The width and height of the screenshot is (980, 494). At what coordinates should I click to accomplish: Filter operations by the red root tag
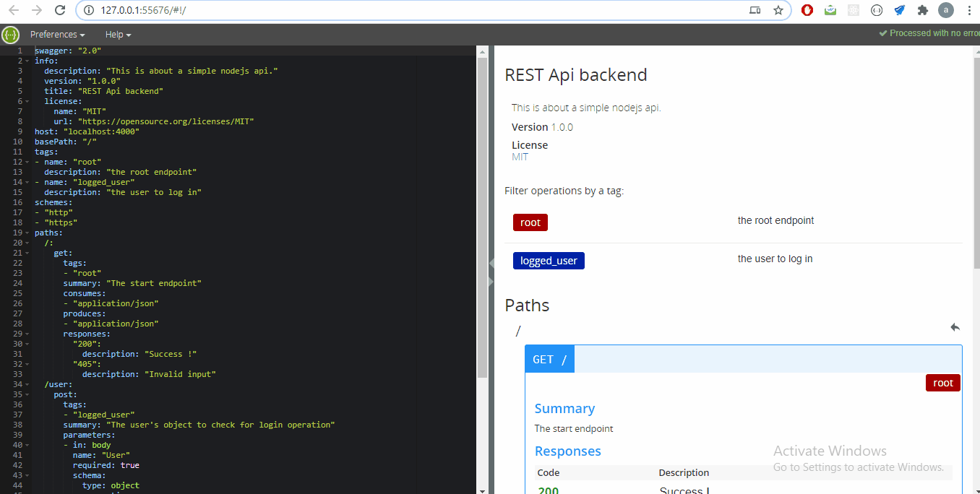(530, 222)
